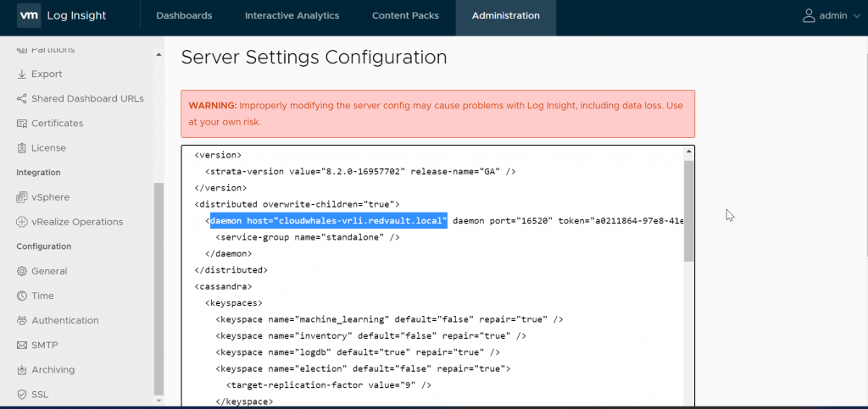868x409 pixels.
Task: Go to the Content Packs tab
Action: tap(405, 15)
